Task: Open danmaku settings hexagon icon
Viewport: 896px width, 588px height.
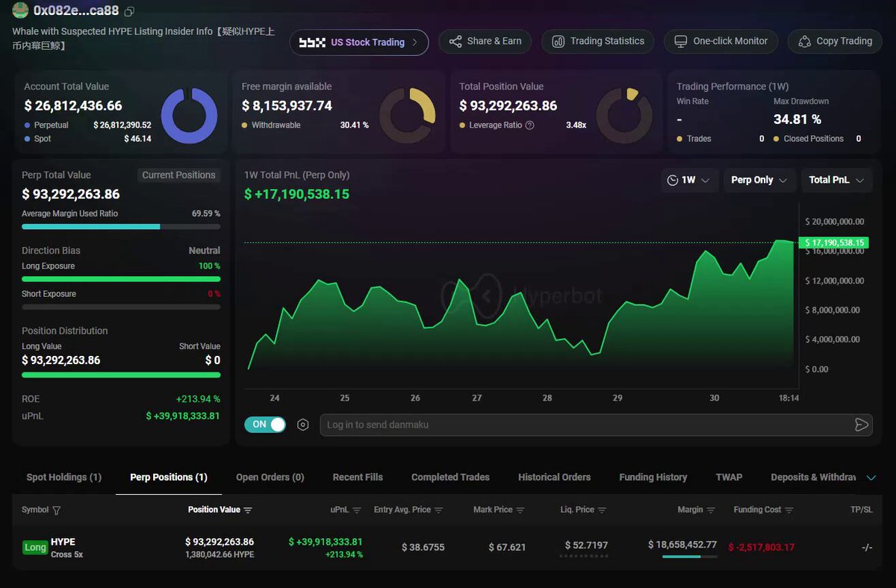Action: coord(303,425)
